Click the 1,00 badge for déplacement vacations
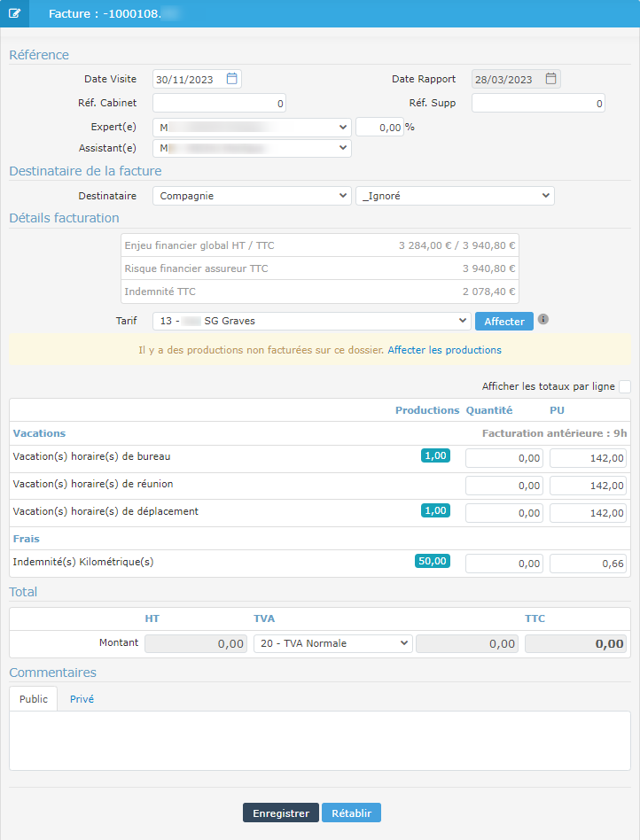Viewport: 640px width, 840px height. click(435, 511)
